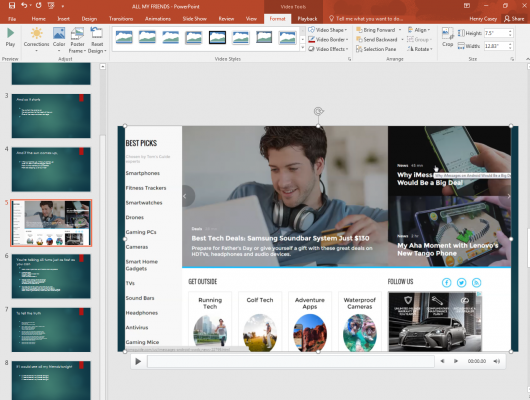Switch to the Insert tab
530x400 pixels.
(63, 19)
